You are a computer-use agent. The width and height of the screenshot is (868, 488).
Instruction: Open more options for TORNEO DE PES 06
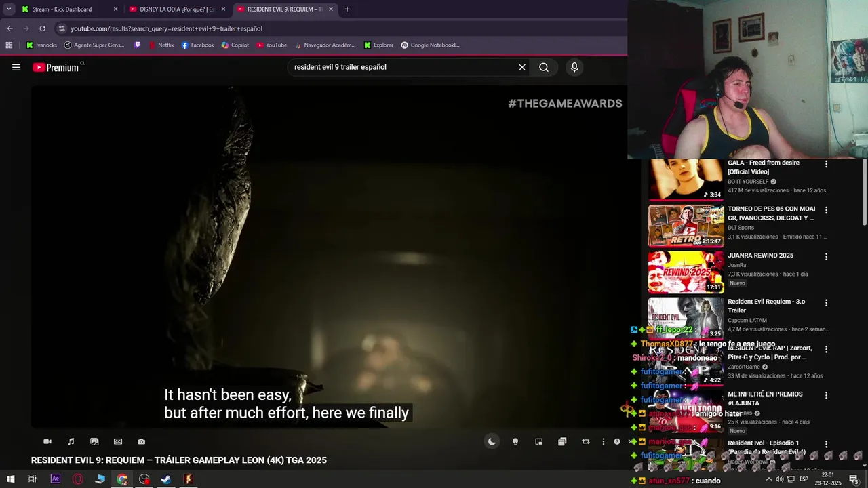click(826, 210)
